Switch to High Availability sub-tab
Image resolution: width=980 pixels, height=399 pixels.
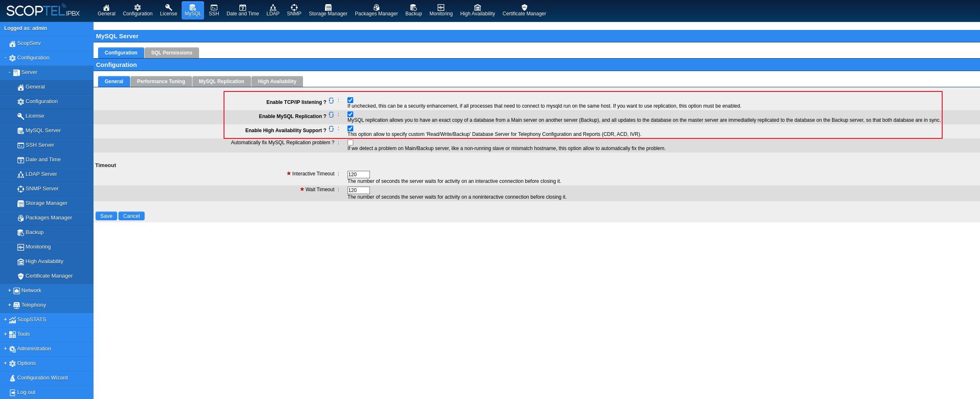277,81
